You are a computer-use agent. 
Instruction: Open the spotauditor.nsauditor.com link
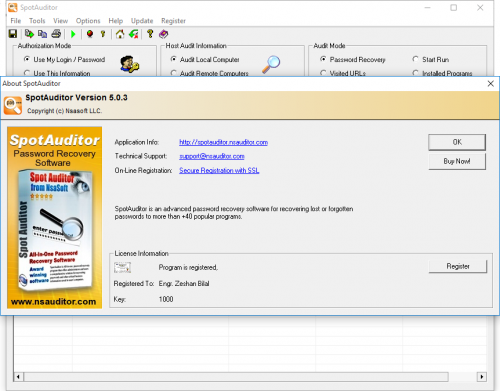pos(223,142)
